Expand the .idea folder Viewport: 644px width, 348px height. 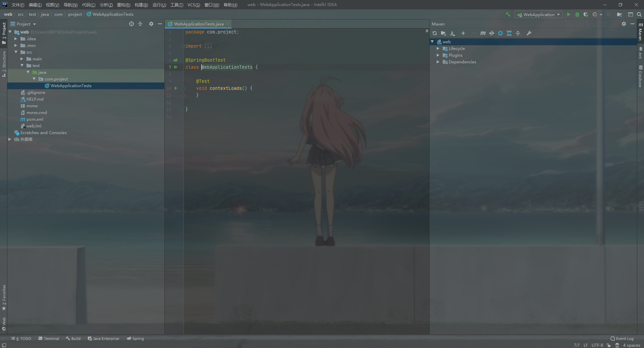[15, 39]
